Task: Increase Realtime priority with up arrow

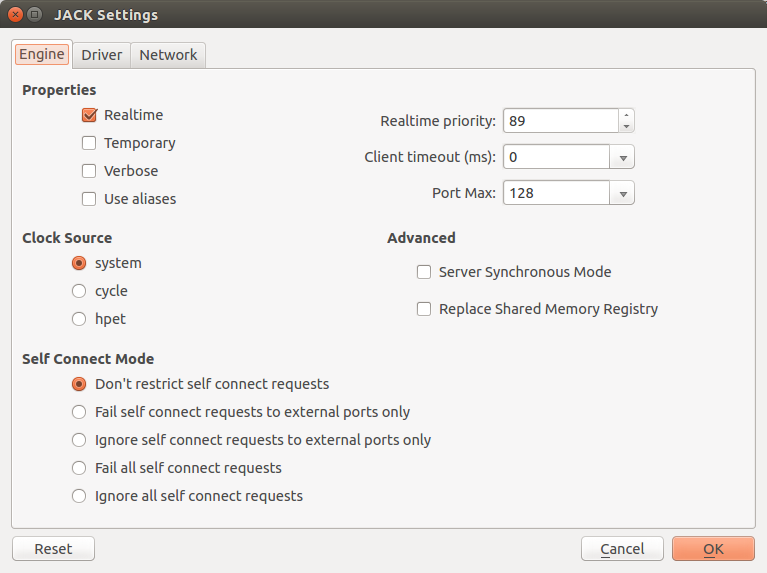Action: coord(626,115)
